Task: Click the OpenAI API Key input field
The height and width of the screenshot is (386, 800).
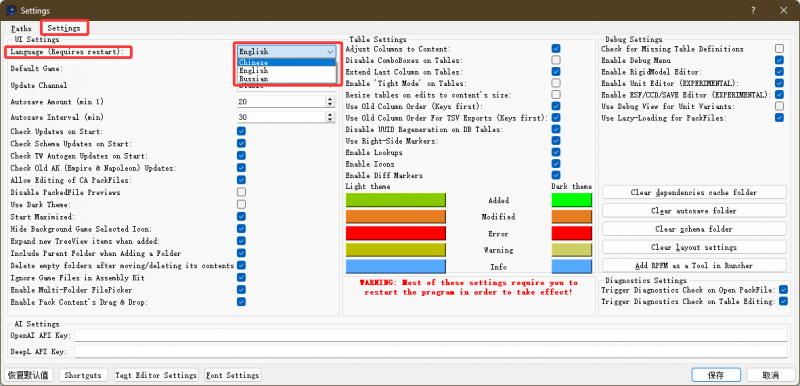Action: [431, 336]
